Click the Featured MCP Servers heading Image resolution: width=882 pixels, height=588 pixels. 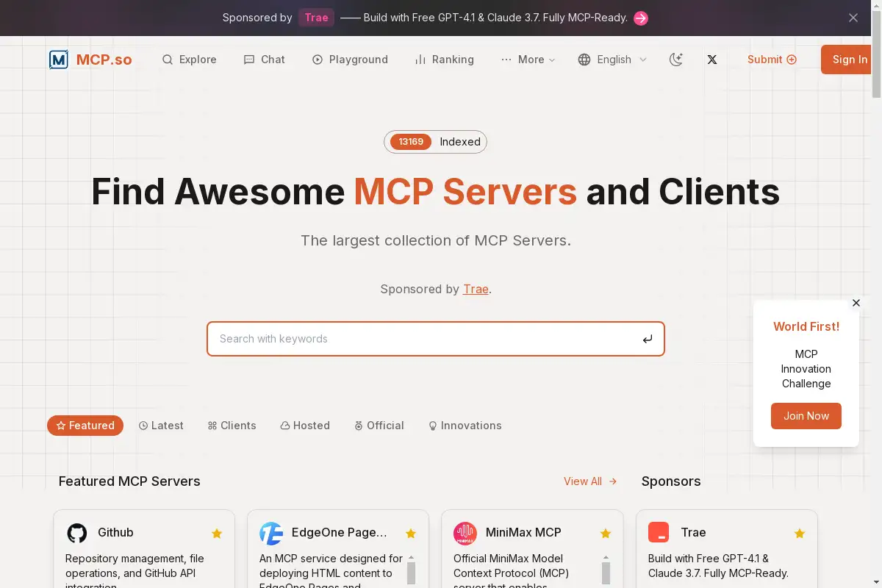pos(129,481)
